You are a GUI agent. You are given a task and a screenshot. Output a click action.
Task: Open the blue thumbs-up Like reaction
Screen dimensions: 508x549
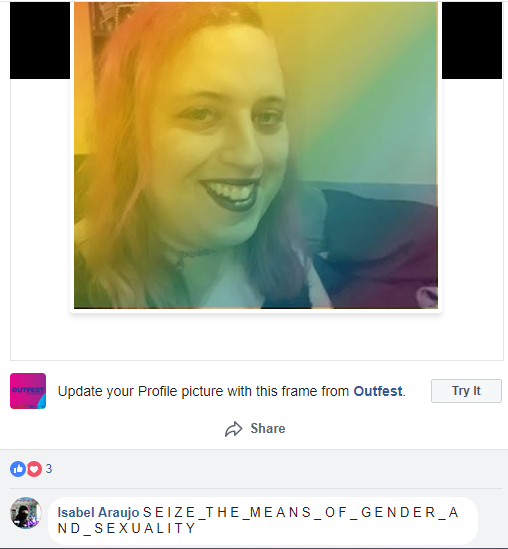tap(18, 469)
